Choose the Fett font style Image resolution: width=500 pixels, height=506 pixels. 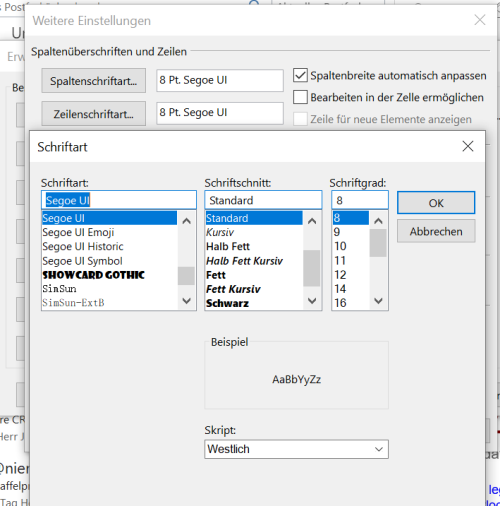254,275
